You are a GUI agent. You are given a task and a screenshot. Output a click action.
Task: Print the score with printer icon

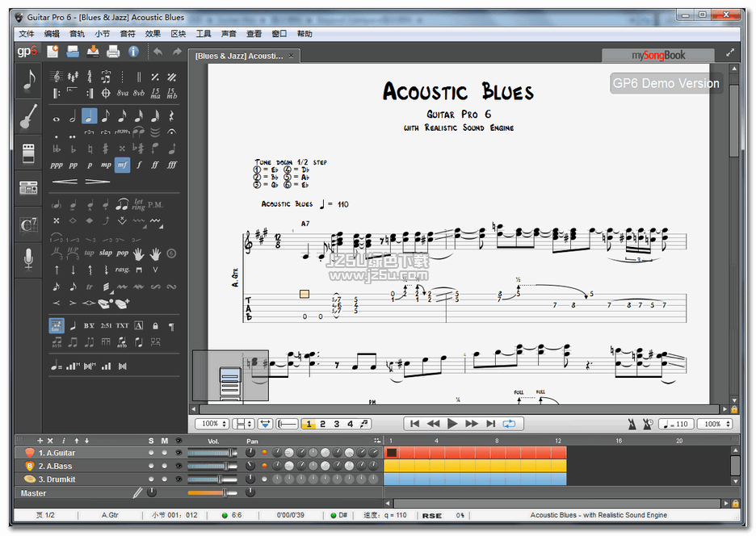pyautogui.click(x=113, y=51)
